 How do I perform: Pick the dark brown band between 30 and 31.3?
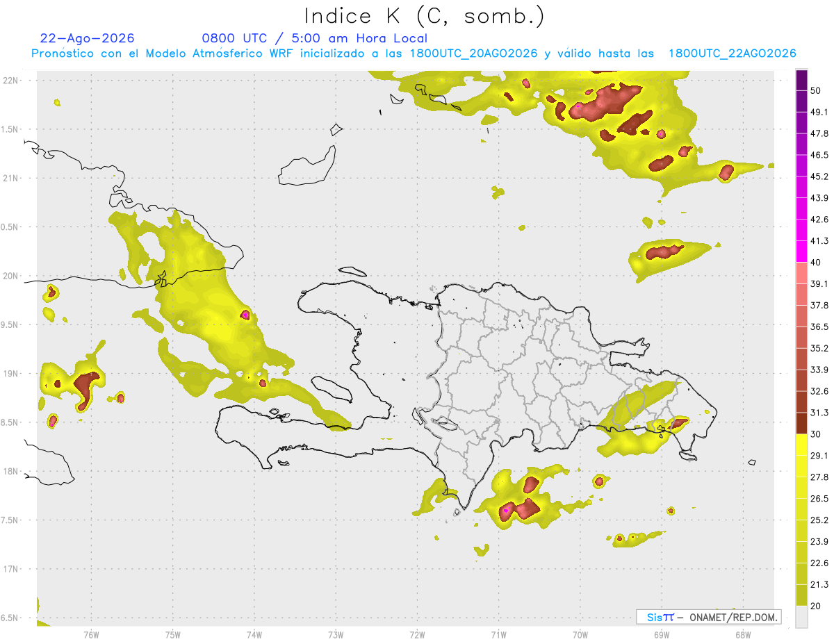(802, 424)
